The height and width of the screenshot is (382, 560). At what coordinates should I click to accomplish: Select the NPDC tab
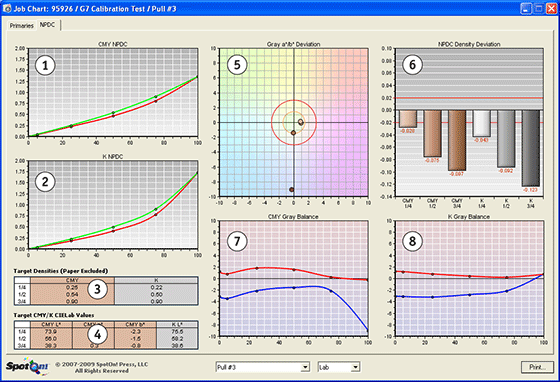pos(48,25)
